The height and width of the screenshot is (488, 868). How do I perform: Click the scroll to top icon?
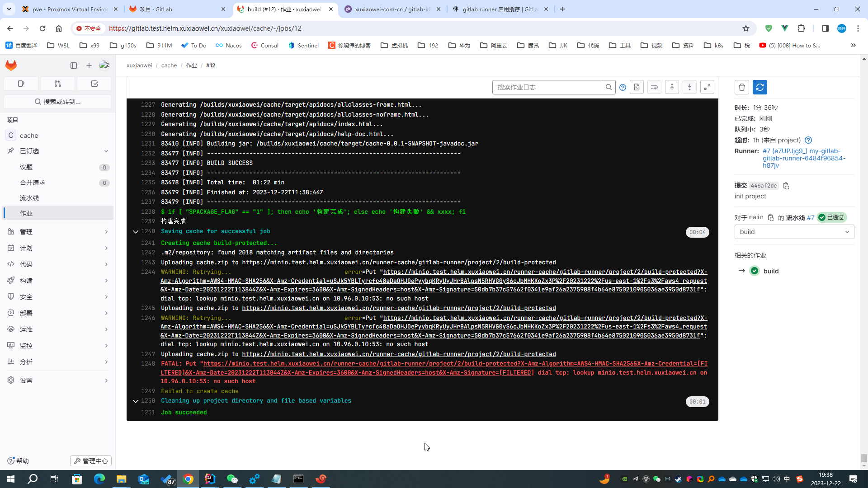[x=672, y=87]
